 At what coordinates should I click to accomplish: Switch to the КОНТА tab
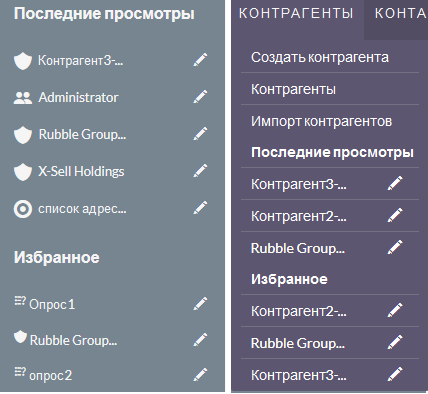(x=401, y=14)
